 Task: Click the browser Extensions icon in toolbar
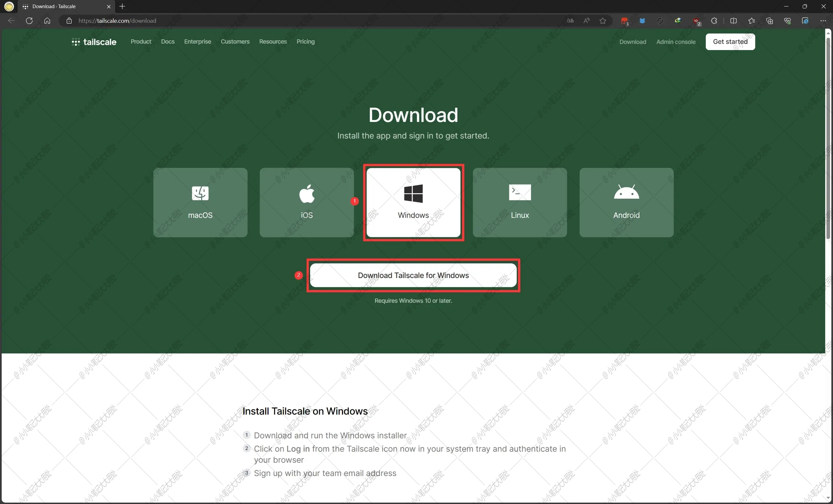pos(713,20)
